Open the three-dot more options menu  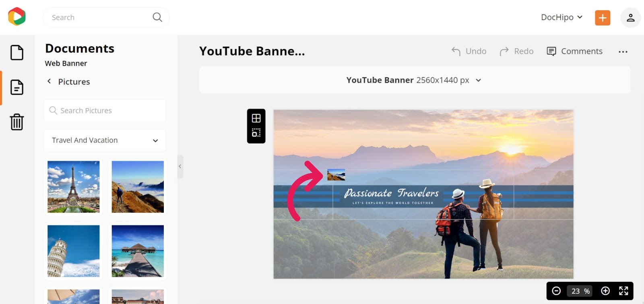pos(623,52)
